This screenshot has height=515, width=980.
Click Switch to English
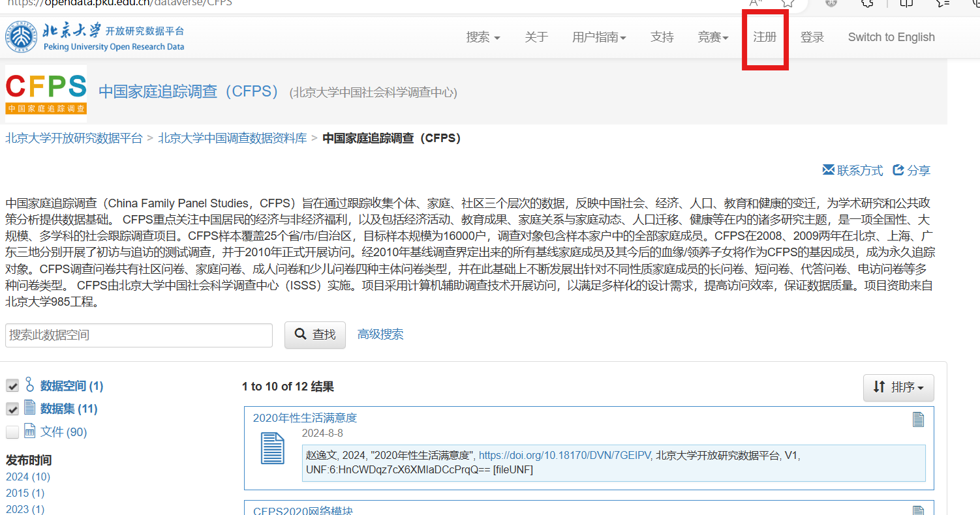(x=891, y=37)
